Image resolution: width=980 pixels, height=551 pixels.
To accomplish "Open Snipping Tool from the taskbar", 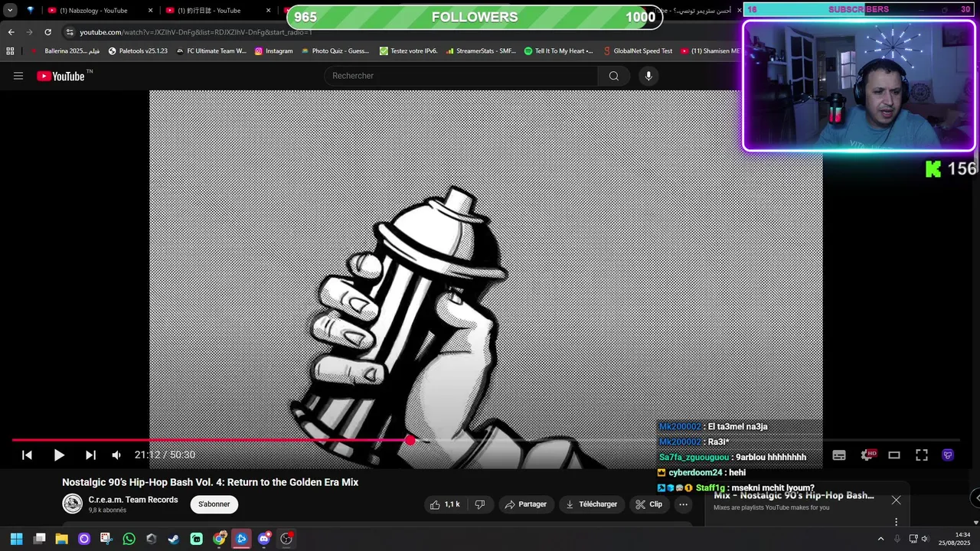I will click(x=106, y=539).
